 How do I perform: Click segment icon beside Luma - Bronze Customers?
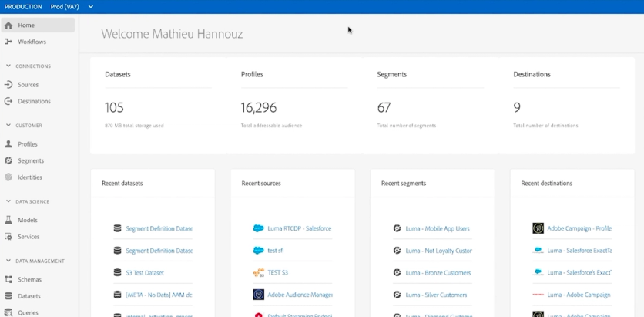coord(397,272)
